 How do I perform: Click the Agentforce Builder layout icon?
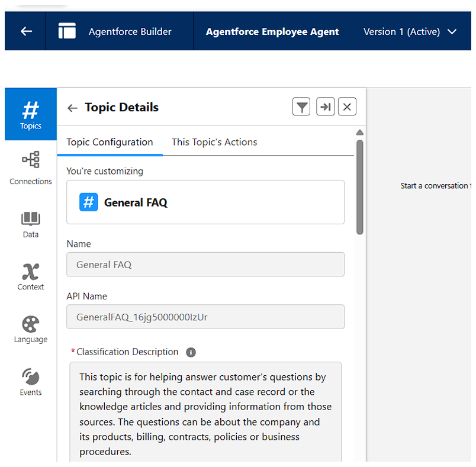coord(67,31)
